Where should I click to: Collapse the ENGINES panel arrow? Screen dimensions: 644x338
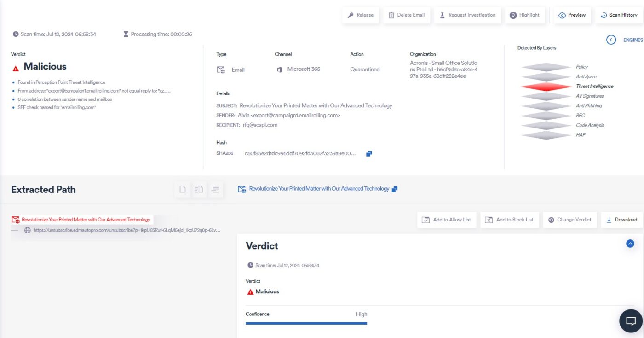611,40
